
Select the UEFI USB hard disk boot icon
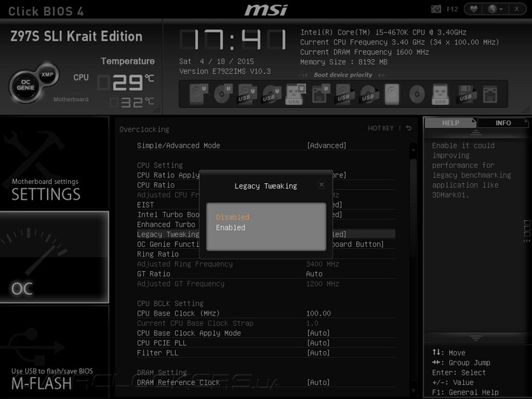(x=248, y=94)
